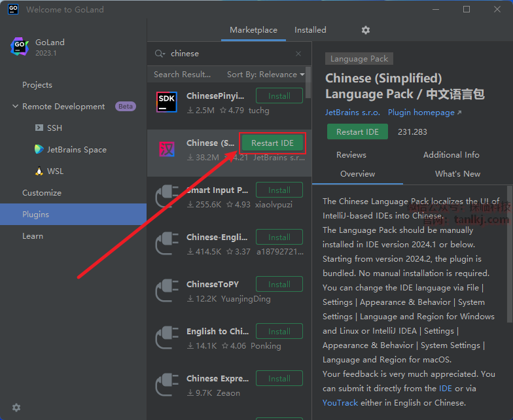Install the ChineseToPY plugin
This screenshot has width=513, height=420.
pos(279,285)
